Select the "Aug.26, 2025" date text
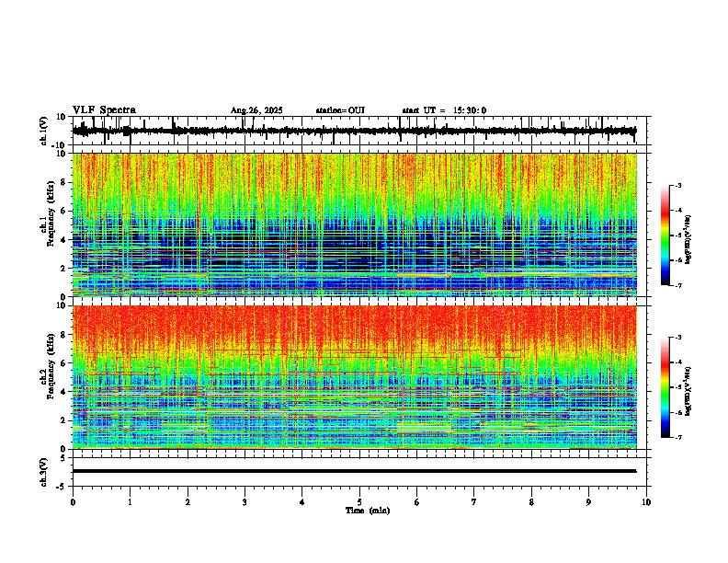The height and width of the screenshot is (563, 728). point(256,110)
